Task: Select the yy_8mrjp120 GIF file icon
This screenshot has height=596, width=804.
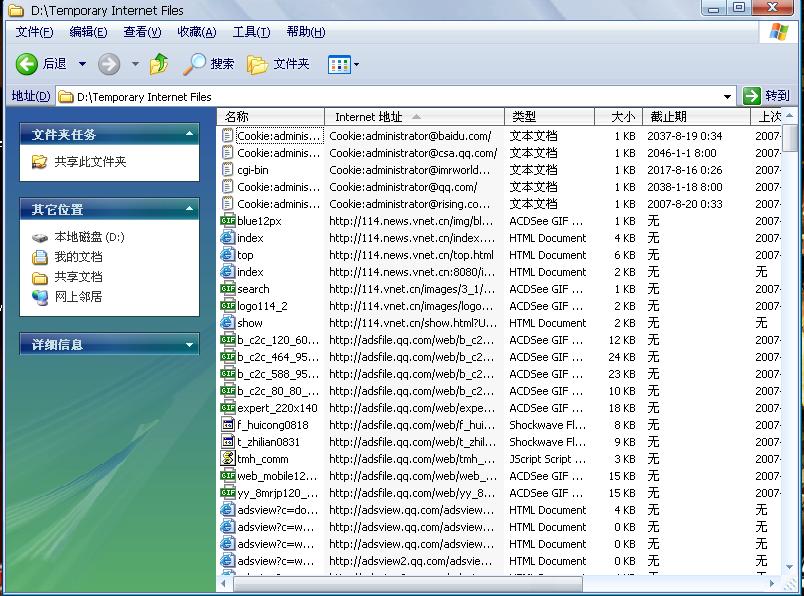Action: click(228, 493)
